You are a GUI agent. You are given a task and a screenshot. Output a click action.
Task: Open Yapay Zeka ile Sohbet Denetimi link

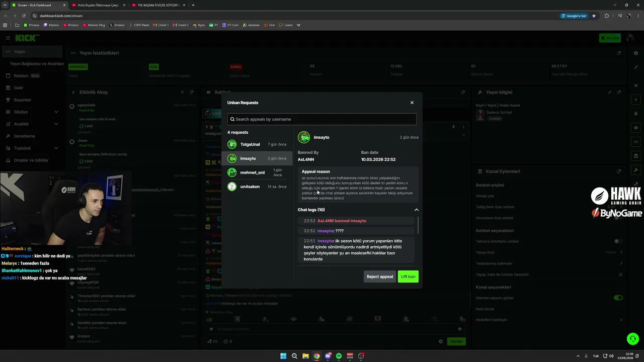[x=549, y=275]
